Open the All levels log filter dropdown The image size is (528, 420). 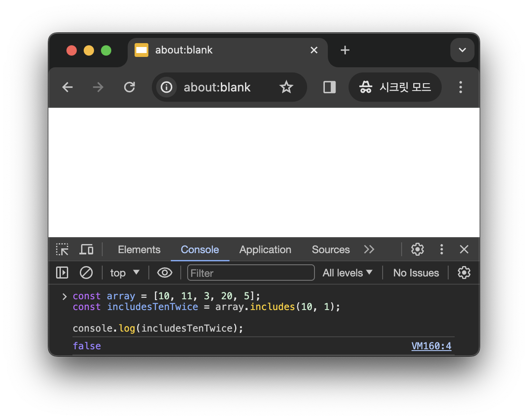coord(348,273)
